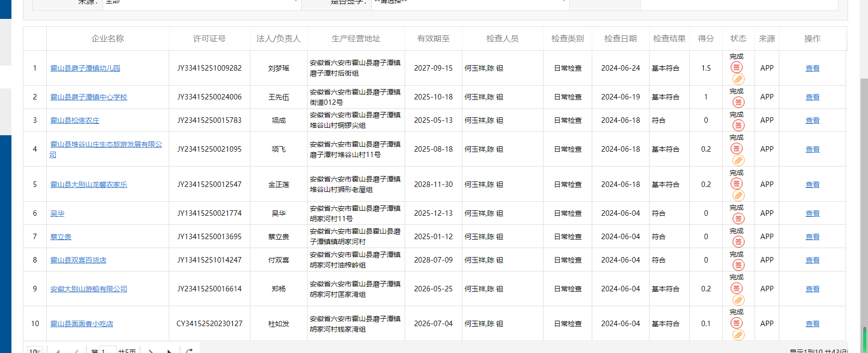Screen dimensions: 868x353
Task: Click 查看 link for 蔡立贵 row
Action: (x=812, y=237)
